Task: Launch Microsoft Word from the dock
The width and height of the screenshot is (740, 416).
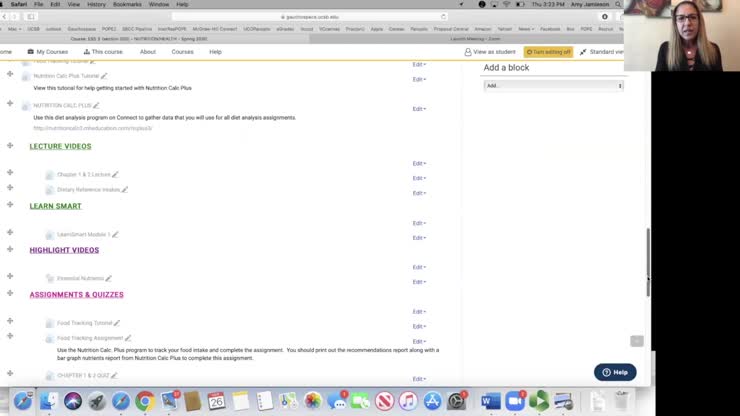Action: [490, 401]
